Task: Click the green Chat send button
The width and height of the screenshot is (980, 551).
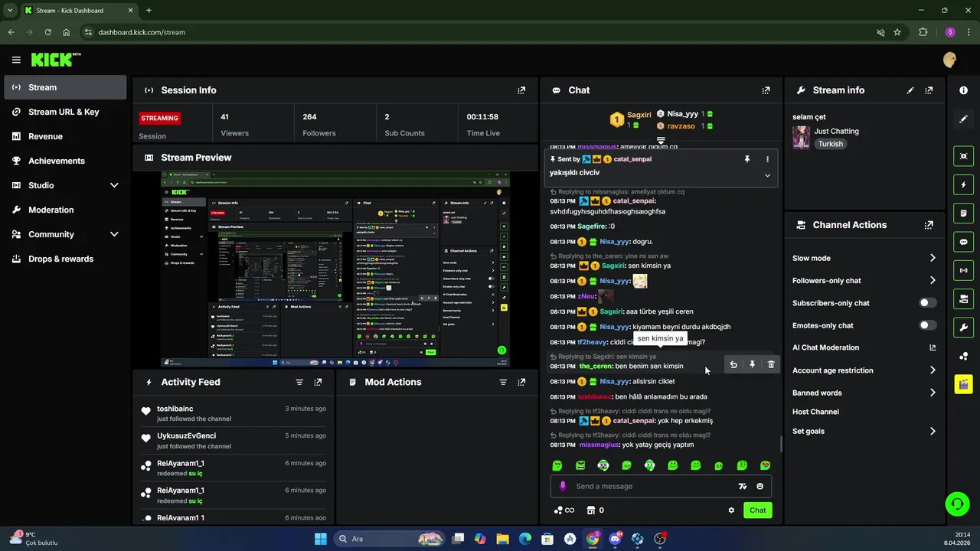Action: pos(757,510)
